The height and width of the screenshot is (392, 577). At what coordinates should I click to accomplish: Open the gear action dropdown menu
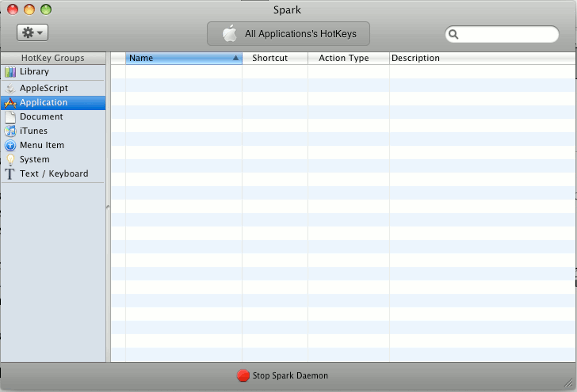pos(32,33)
